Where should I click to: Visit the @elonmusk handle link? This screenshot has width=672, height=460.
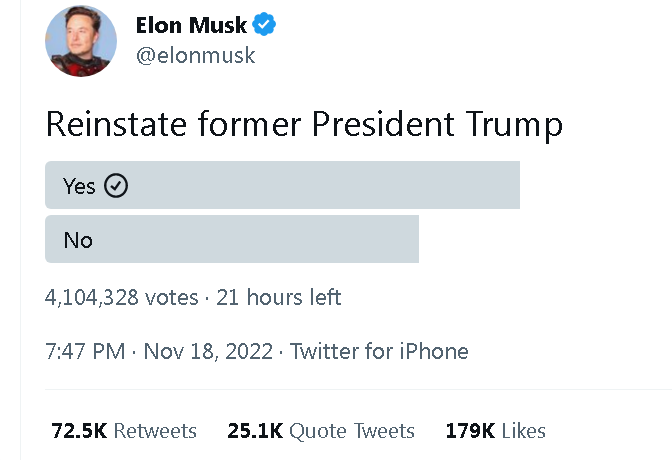point(195,56)
